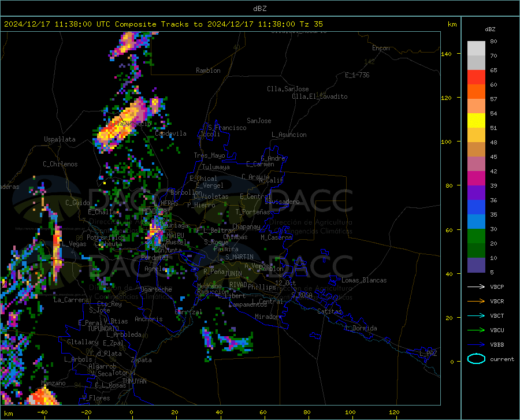Click the Clla.SanJose label

[288, 89]
